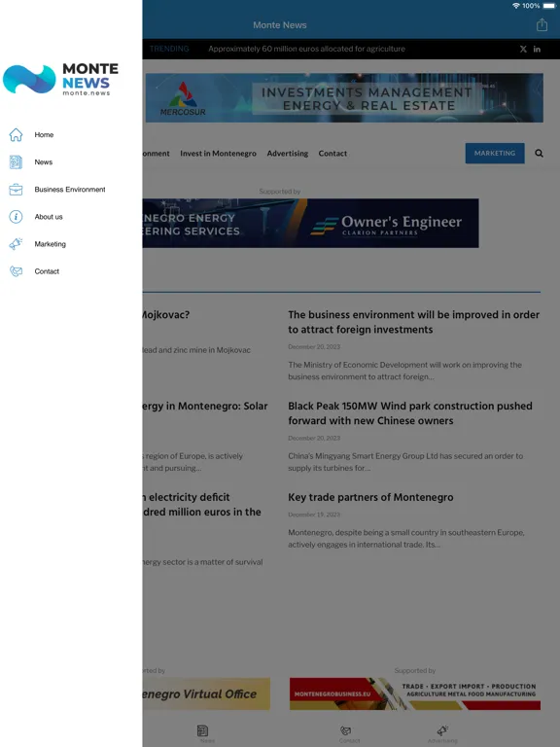Click the Monte News title in header
The width and height of the screenshot is (560, 747).
tap(280, 24)
